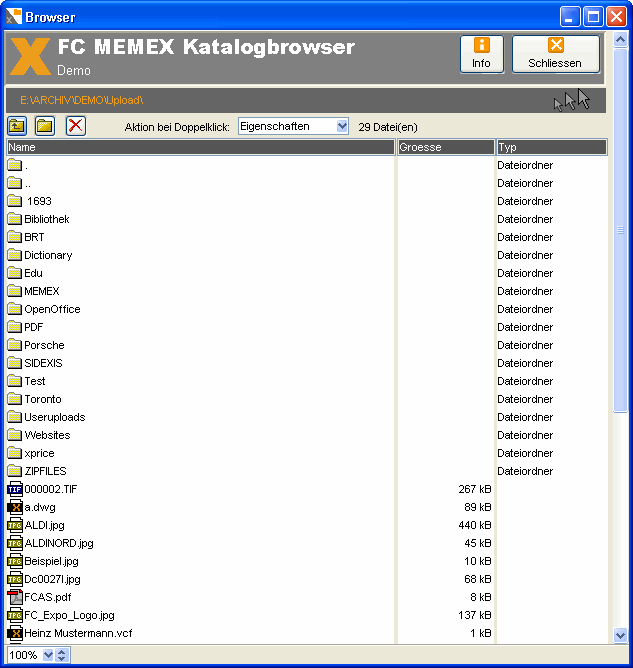Click the 440 kB size value
Viewport: 633px width, 668px height.
click(x=475, y=525)
